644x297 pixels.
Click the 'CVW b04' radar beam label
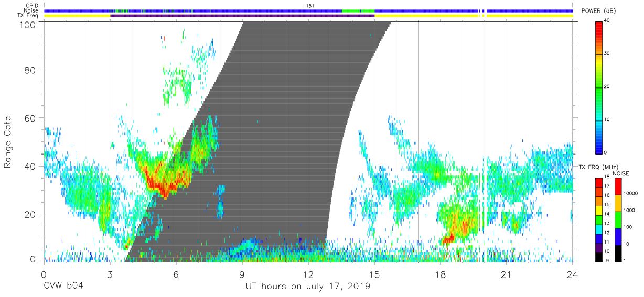pyautogui.click(x=63, y=287)
